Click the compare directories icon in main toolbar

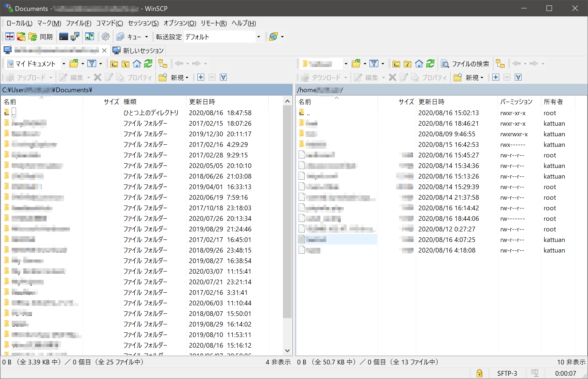pos(10,37)
